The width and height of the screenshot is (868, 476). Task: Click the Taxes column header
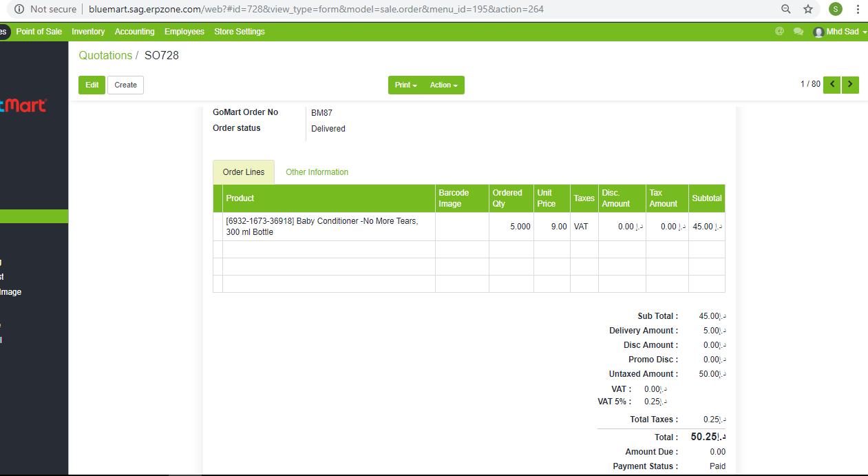point(584,198)
